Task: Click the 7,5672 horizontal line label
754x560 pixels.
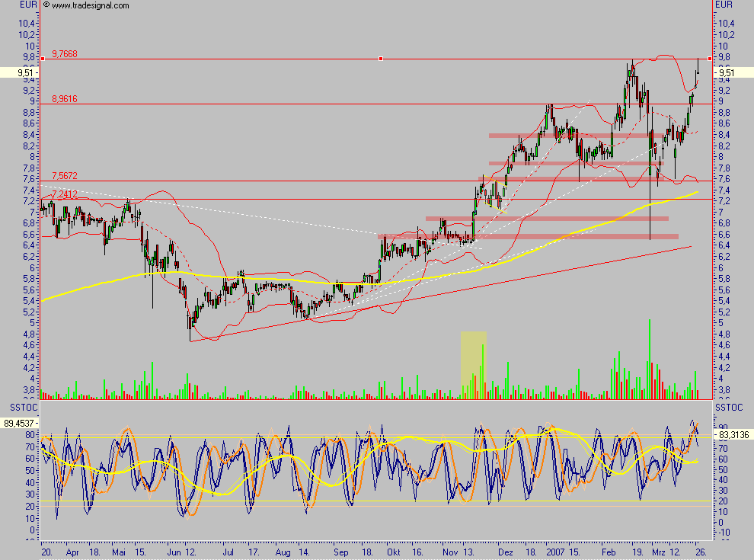Action: tap(65, 176)
